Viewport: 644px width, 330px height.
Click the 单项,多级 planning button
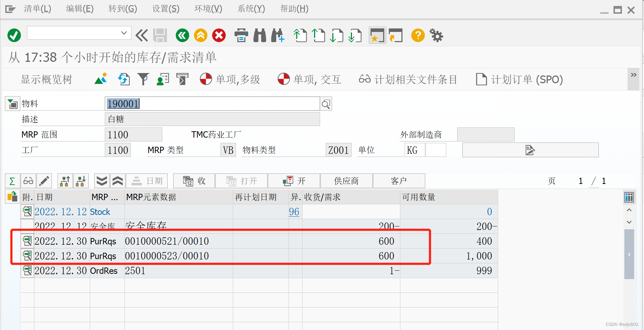230,79
